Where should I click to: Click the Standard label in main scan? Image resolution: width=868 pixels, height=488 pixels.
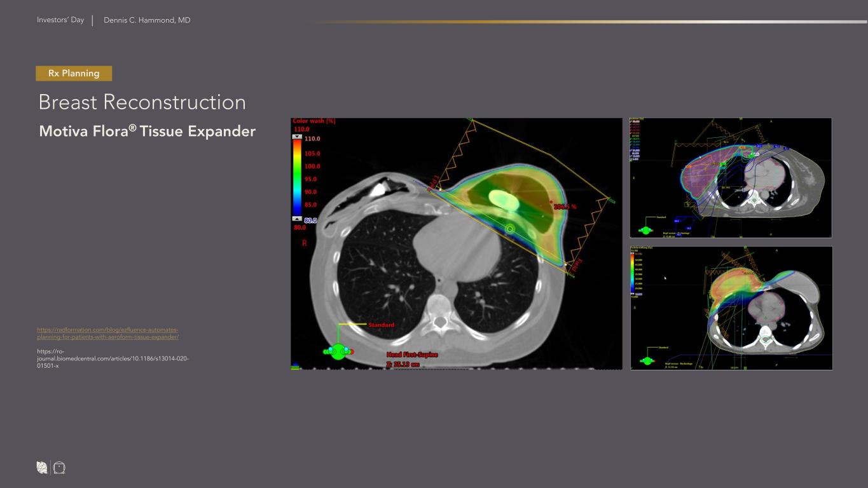[x=382, y=325]
